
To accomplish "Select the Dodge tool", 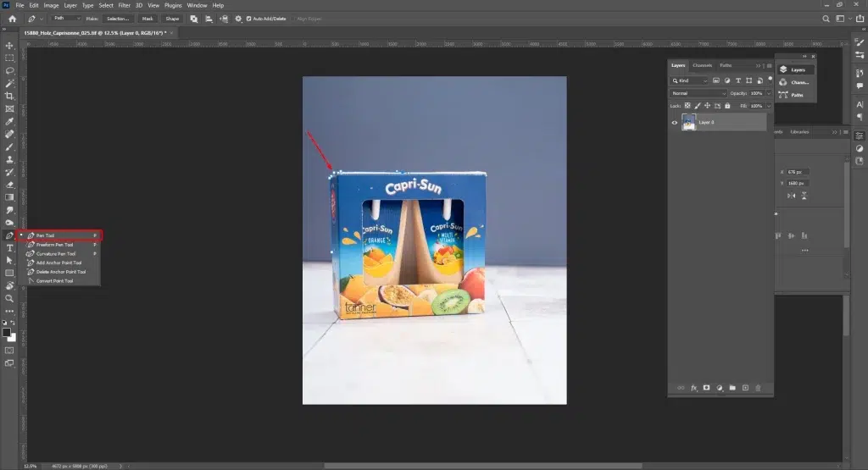I will tap(9, 223).
